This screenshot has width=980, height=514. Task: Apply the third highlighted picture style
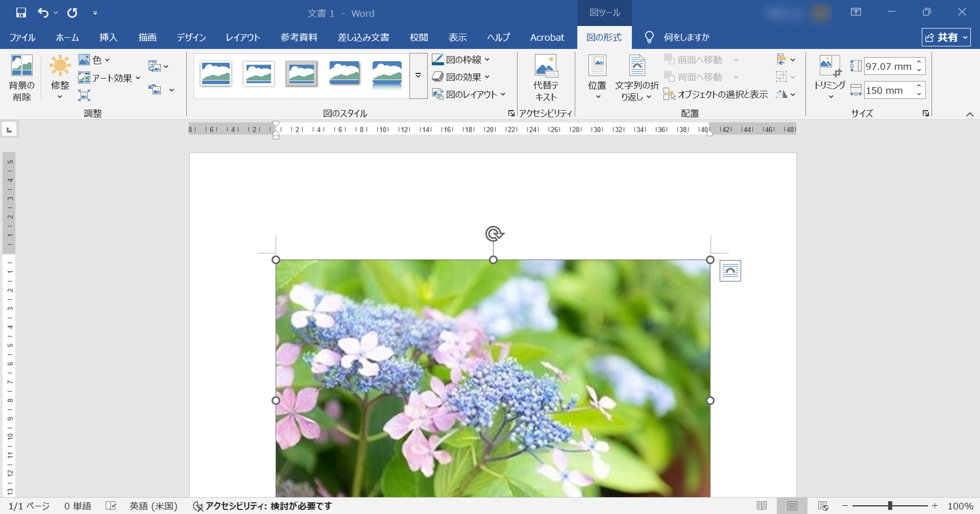pyautogui.click(x=301, y=74)
